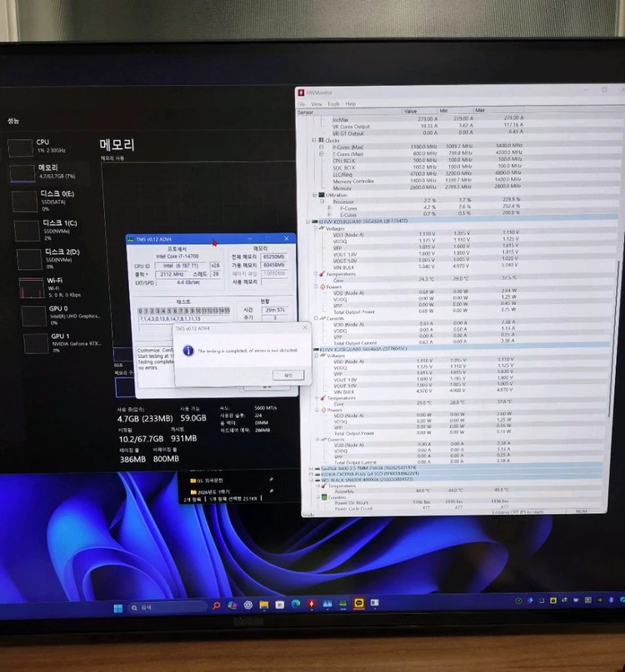
Task: Click the Clocks category icon
Action: (321, 140)
